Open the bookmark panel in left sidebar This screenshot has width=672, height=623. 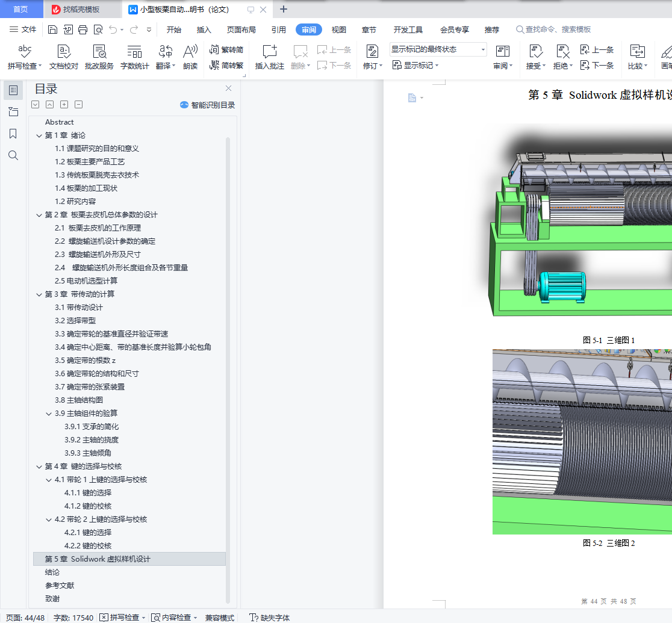tap(13, 134)
